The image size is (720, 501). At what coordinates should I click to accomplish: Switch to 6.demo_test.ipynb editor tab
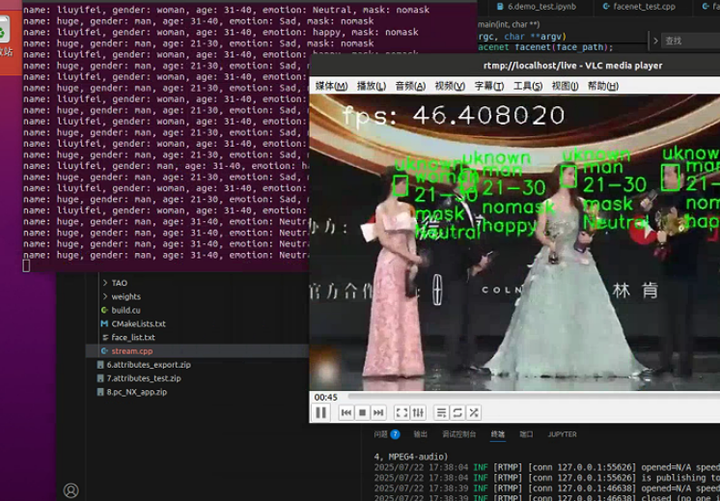[536, 6]
